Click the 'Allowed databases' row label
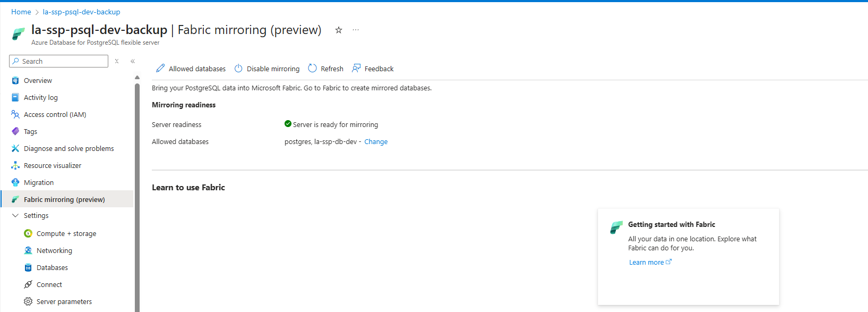The width and height of the screenshot is (868, 312). coord(181,142)
